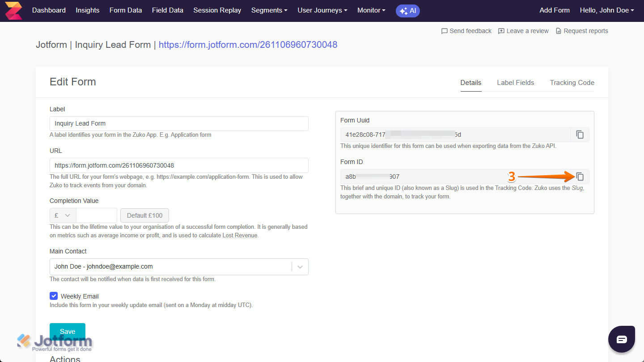Copy the Form Uuid value

(580, 135)
